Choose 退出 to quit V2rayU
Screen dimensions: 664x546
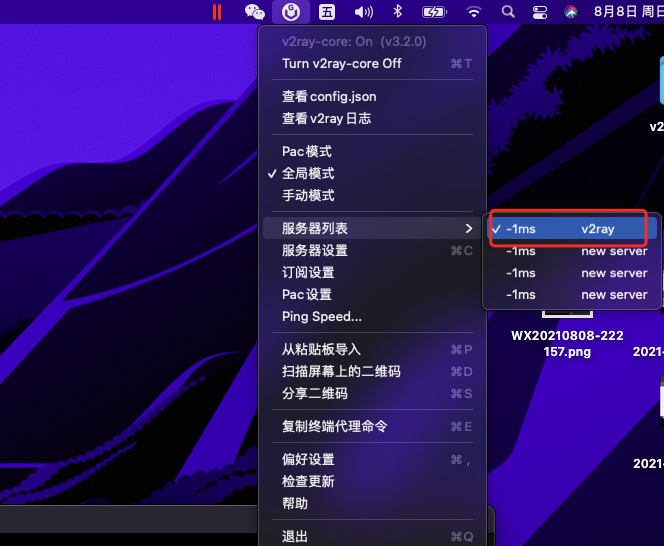[x=373, y=536]
